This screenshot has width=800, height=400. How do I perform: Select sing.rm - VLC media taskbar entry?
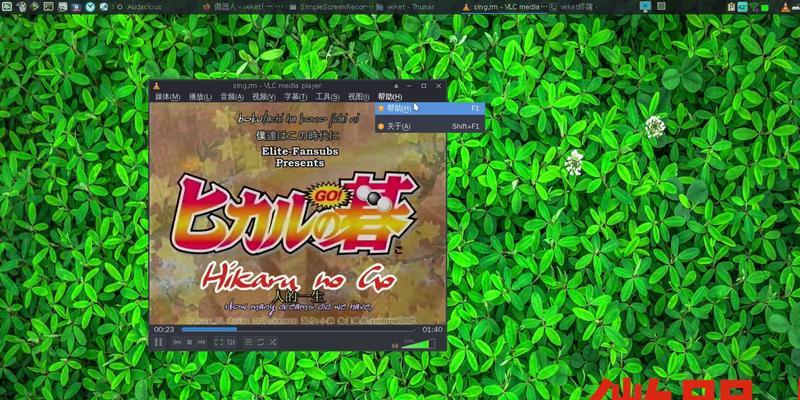(x=503, y=7)
